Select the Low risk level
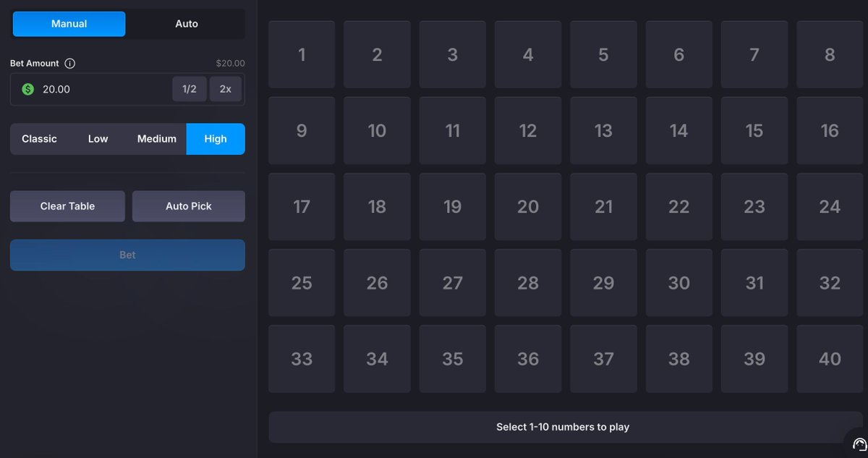Image resolution: width=868 pixels, height=458 pixels. tap(98, 139)
